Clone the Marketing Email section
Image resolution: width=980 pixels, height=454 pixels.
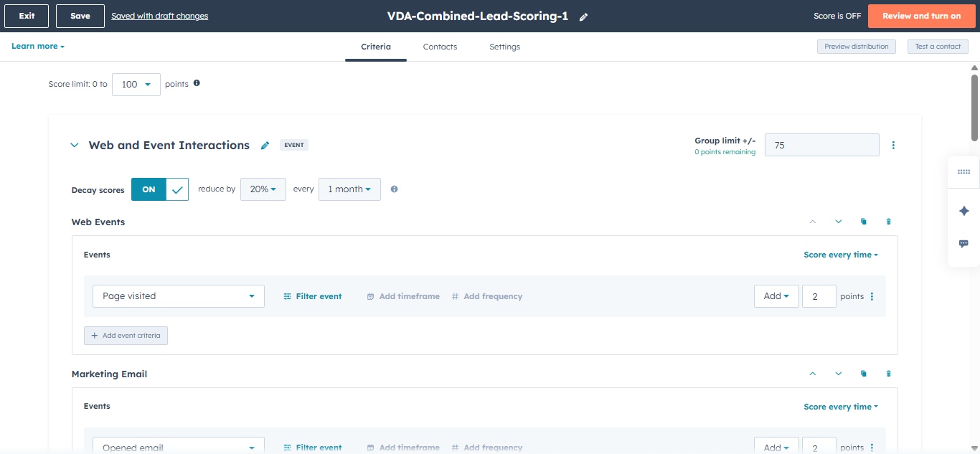tap(864, 374)
